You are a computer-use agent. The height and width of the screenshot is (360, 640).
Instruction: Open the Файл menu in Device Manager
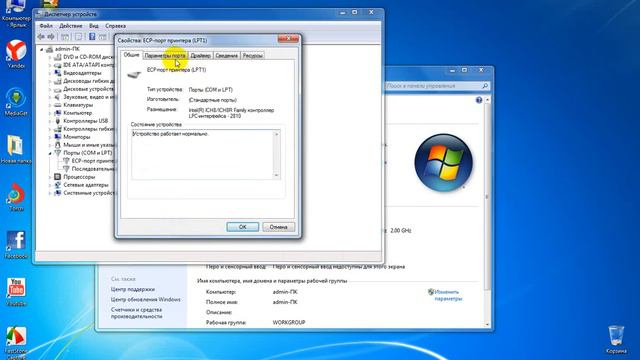[46, 26]
